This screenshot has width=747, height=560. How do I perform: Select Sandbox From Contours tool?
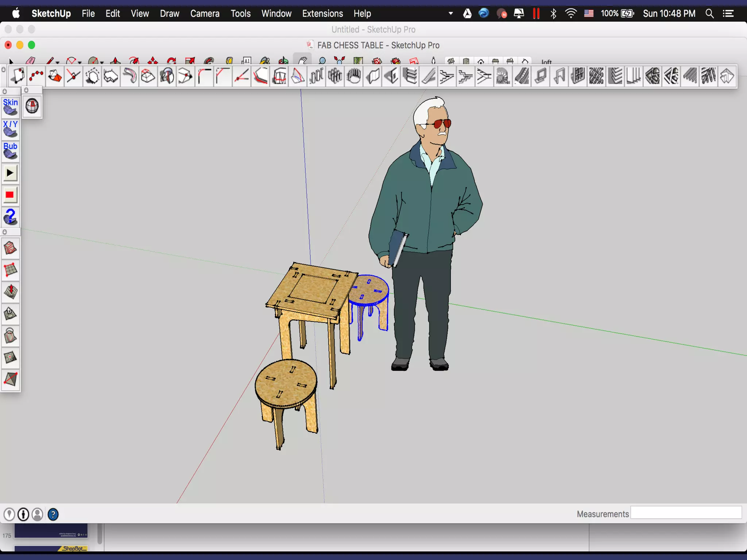pyautogui.click(x=10, y=248)
